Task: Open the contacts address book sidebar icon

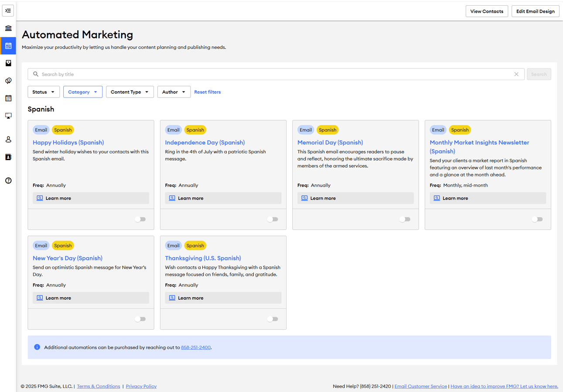Action: coord(8,157)
